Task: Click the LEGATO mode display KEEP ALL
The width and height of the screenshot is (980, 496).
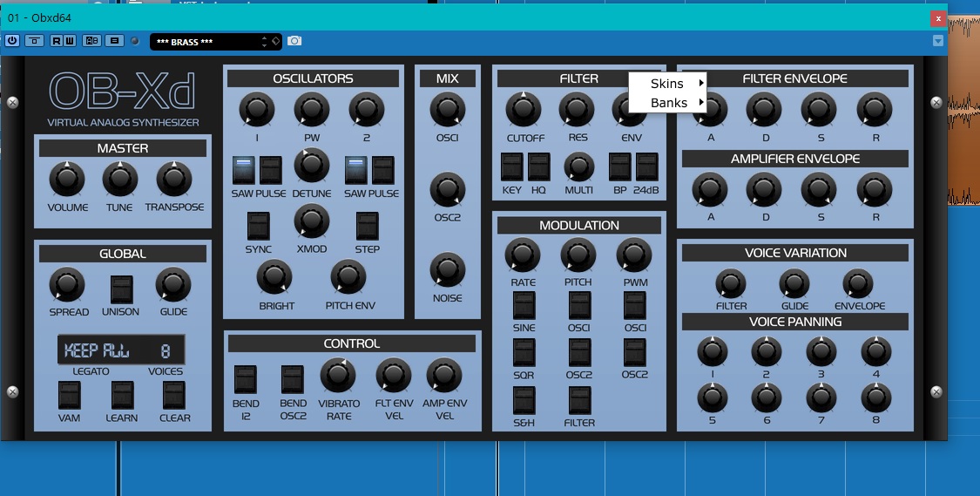Action: pyautogui.click(x=97, y=350)
